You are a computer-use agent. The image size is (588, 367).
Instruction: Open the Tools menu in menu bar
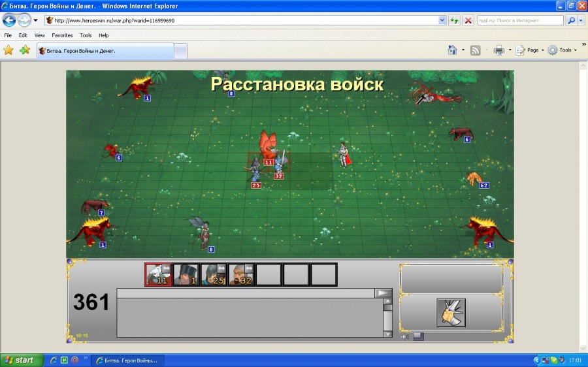[86, 35]
